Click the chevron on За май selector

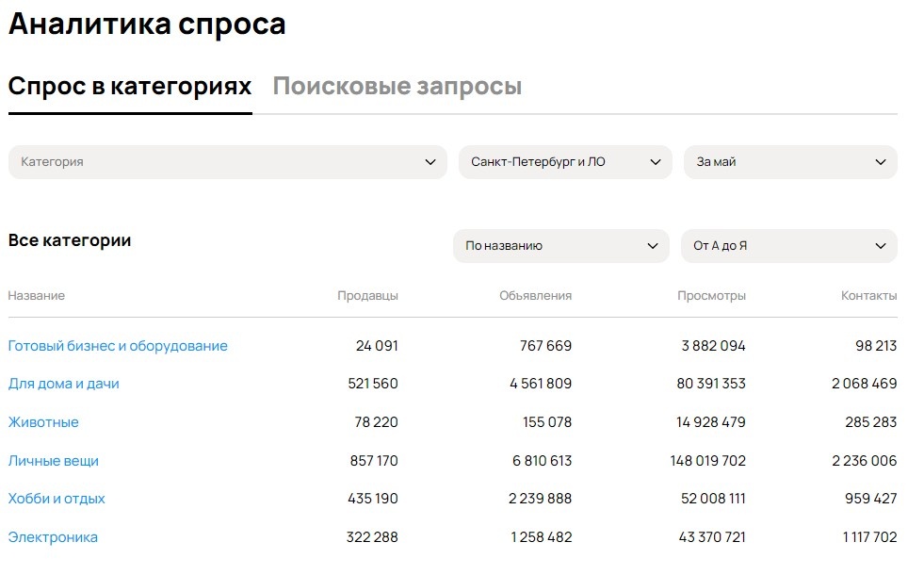point(883,161)
